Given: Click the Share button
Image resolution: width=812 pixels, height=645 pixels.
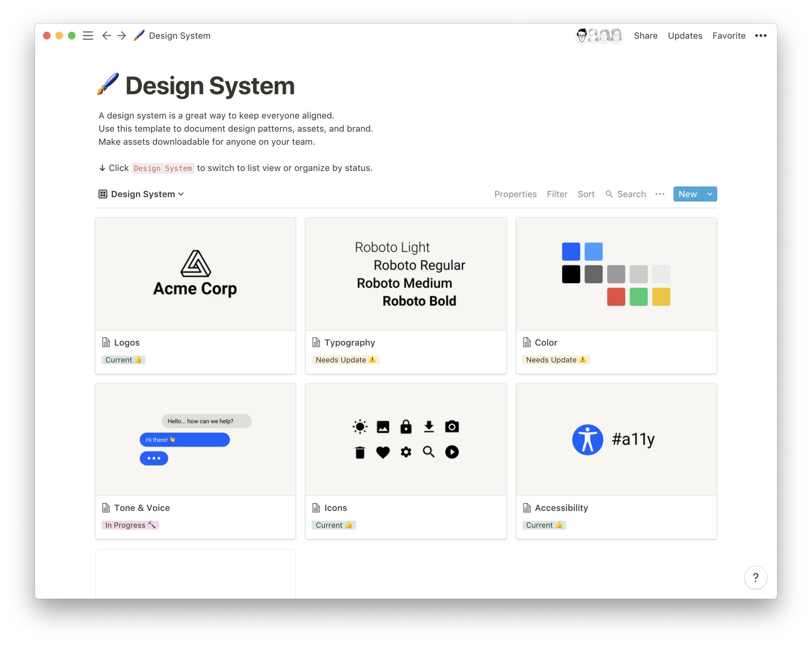Looking at the screenshot, I should (645, 36).
